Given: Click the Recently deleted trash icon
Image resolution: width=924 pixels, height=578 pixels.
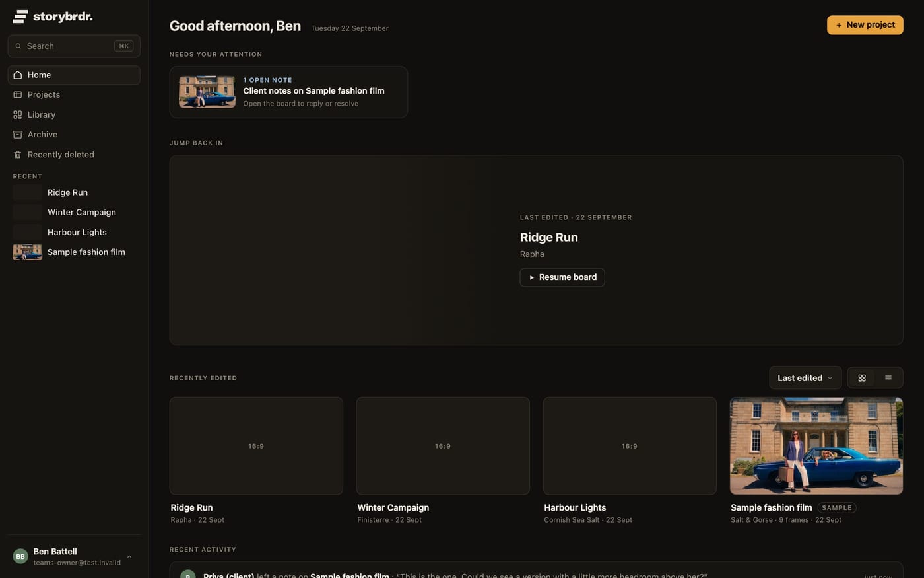Looking at the screenshot, I should coord(18,155).
